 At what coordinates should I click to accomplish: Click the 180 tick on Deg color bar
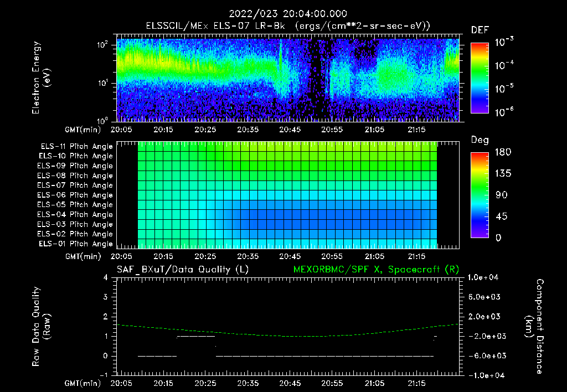pos(503,152)
